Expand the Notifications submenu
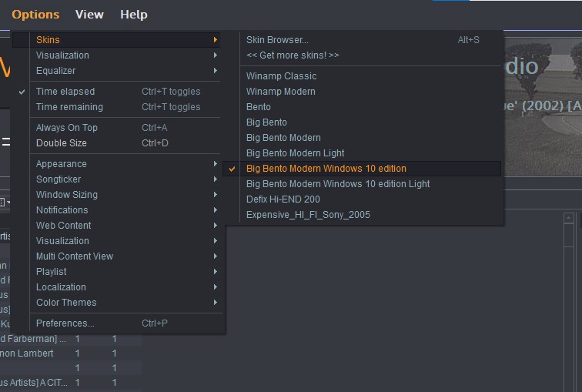The image size is (582, 392). pos(116,210)
